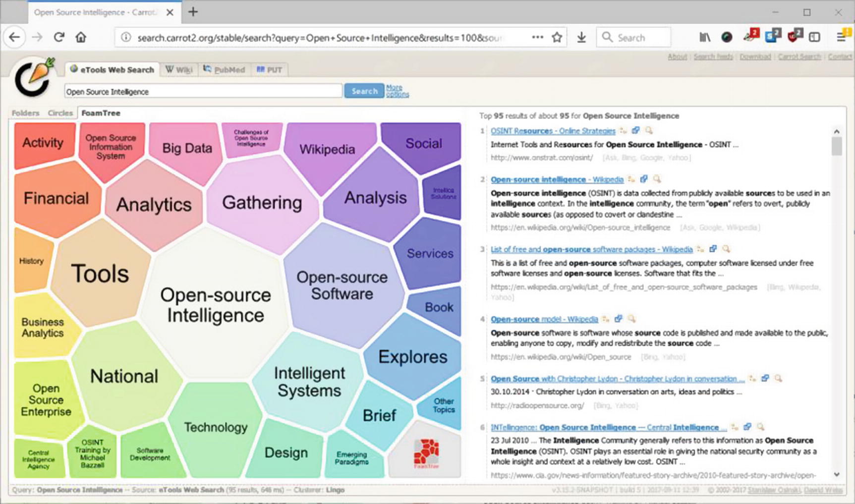Viewport: 855px width, 504px height.
Task: Toggle the browser sidebar icon
Action: [x=814, y=37]
